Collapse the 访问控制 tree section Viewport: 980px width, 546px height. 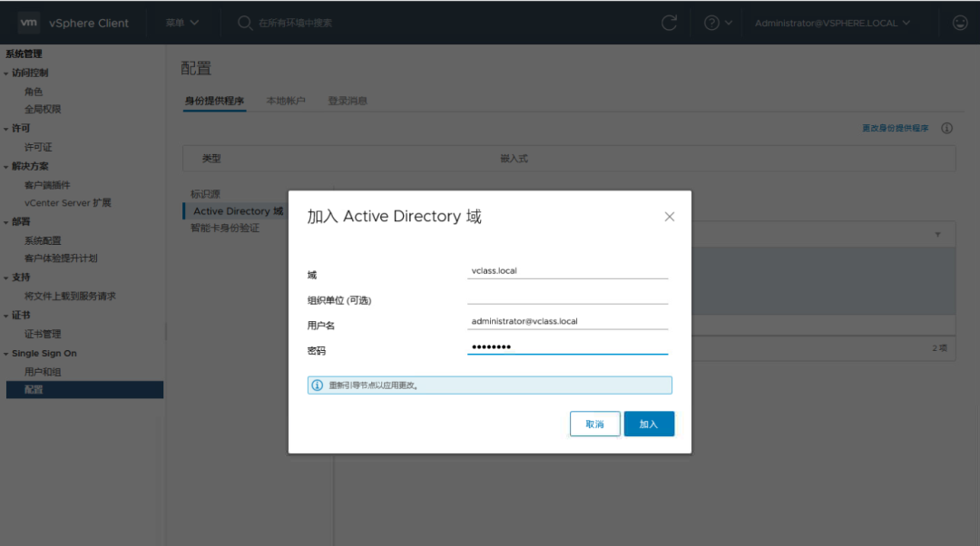[x=6, y=73]
